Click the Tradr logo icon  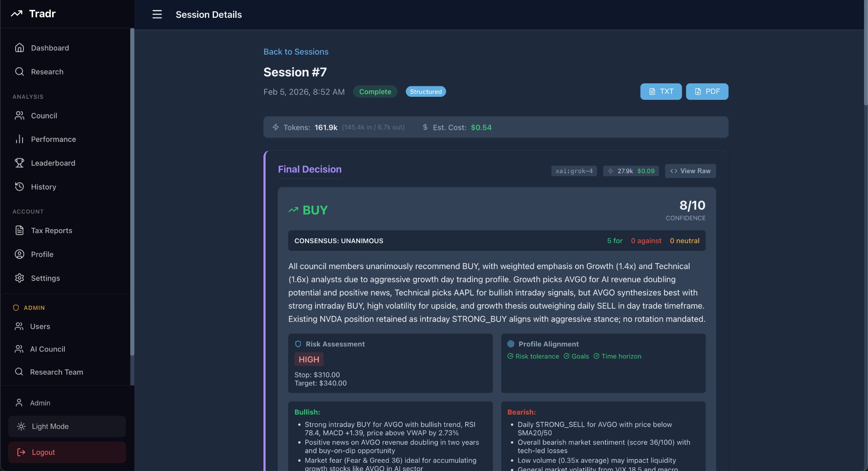click(16, 13)
